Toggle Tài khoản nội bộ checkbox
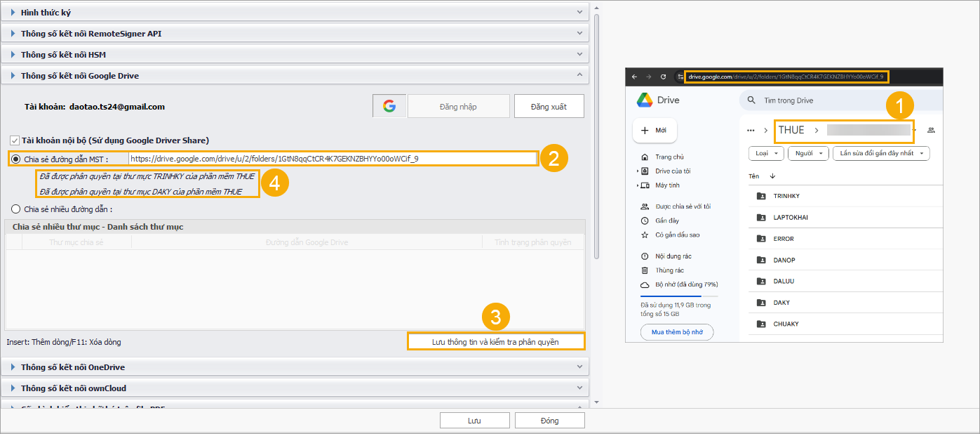Image resolution: width=980 pixels, height=434 pixels. coord(15,140)
